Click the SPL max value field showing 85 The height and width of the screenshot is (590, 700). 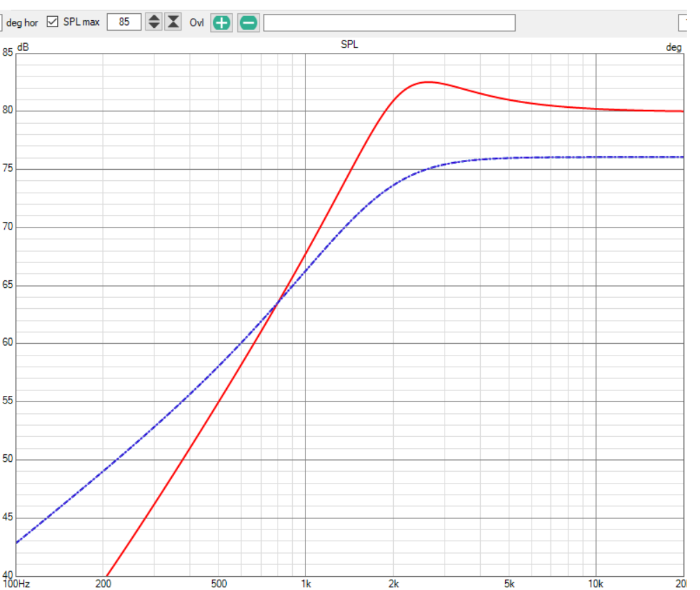(124, 22)
